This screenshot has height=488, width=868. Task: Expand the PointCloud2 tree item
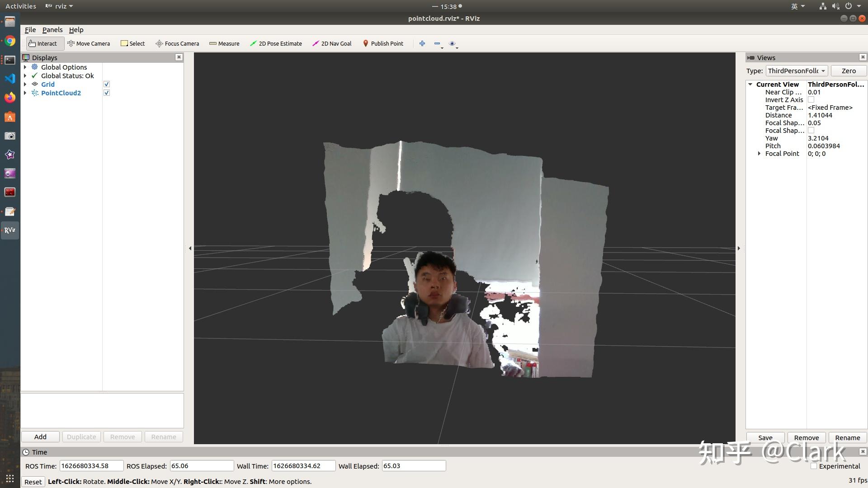point(25,93)
